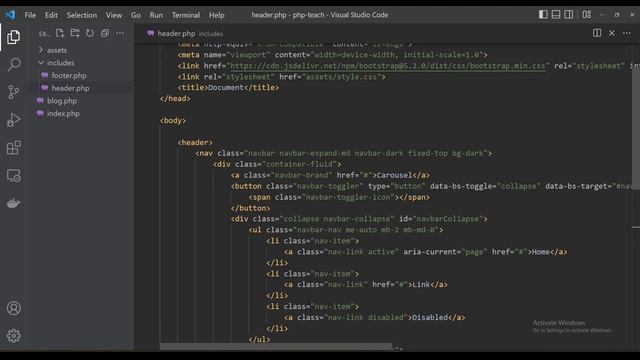The width and height of the screenshot is (640, 360).
Task: Open the View menu
Action: coord(114,15)
